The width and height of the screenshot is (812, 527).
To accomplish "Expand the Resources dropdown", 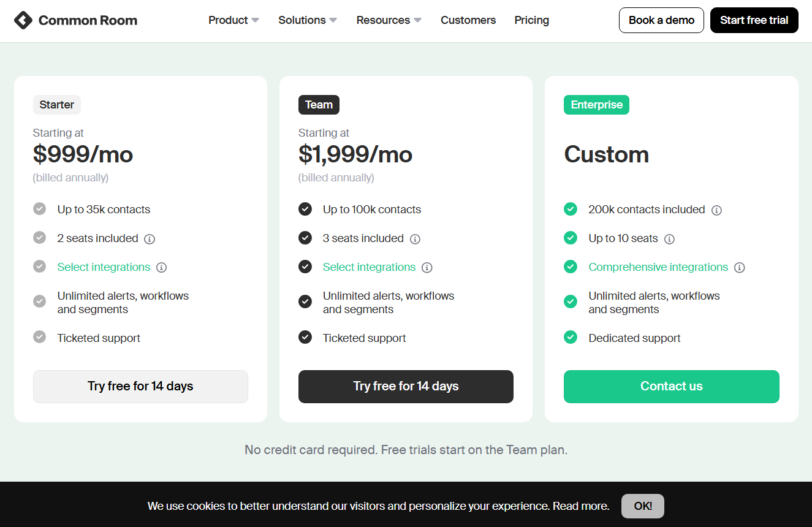I will [389, 20].
